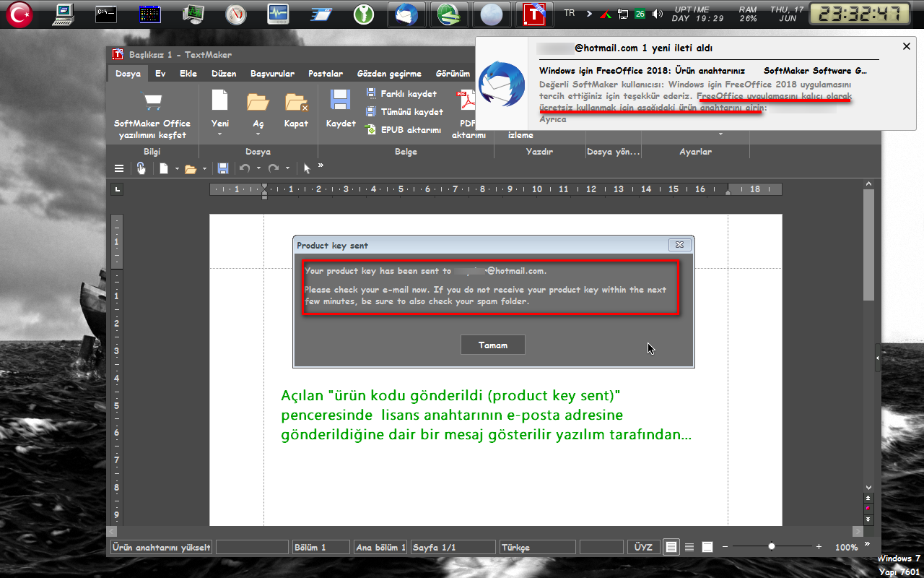Click the zoom in plus button
This screenshot has height=578, width=924.
(819, 547)
